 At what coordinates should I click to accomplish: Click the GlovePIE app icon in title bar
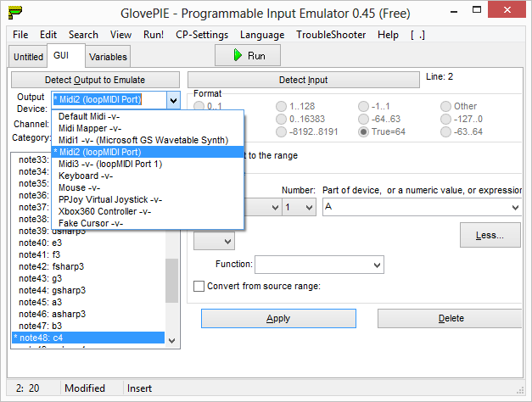[15, 13]
